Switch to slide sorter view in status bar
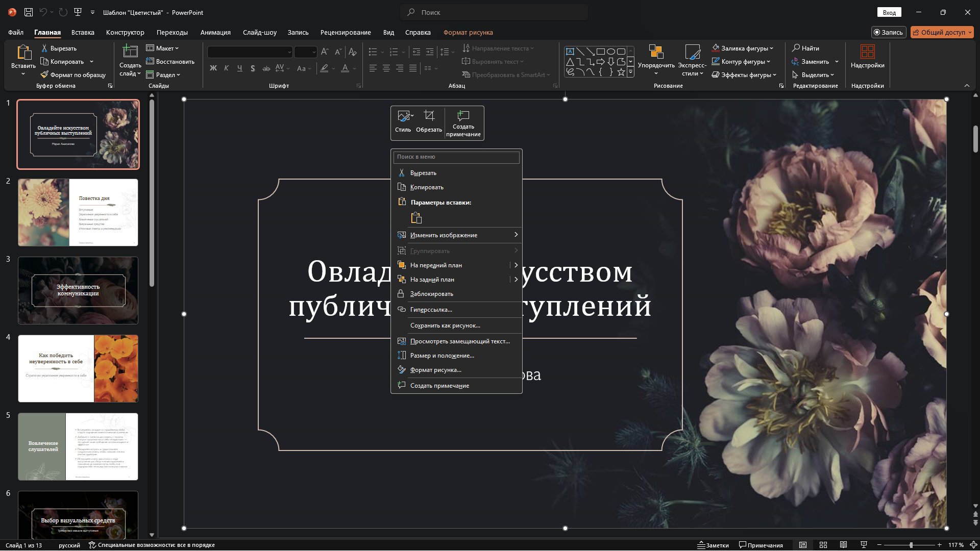This screenshot has width=980, height=551. pos(823,545)
